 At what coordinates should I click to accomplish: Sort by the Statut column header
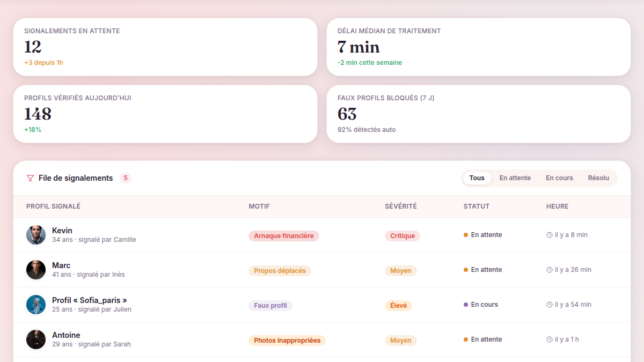pos(477,206)
